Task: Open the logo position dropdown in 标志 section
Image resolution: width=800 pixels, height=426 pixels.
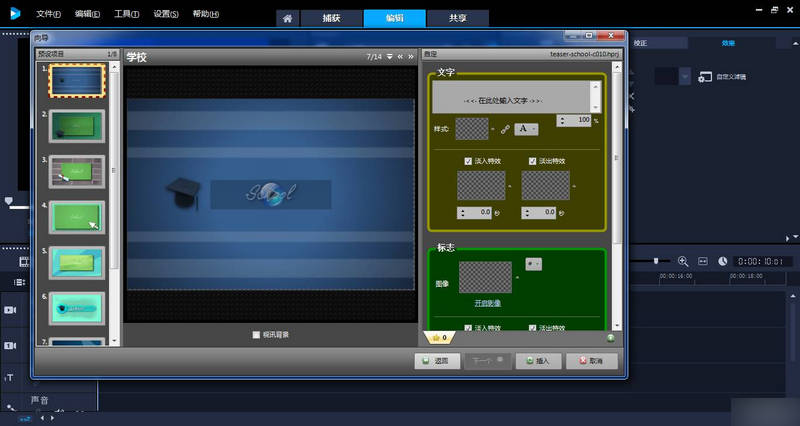Action: (x=533, y=264)
